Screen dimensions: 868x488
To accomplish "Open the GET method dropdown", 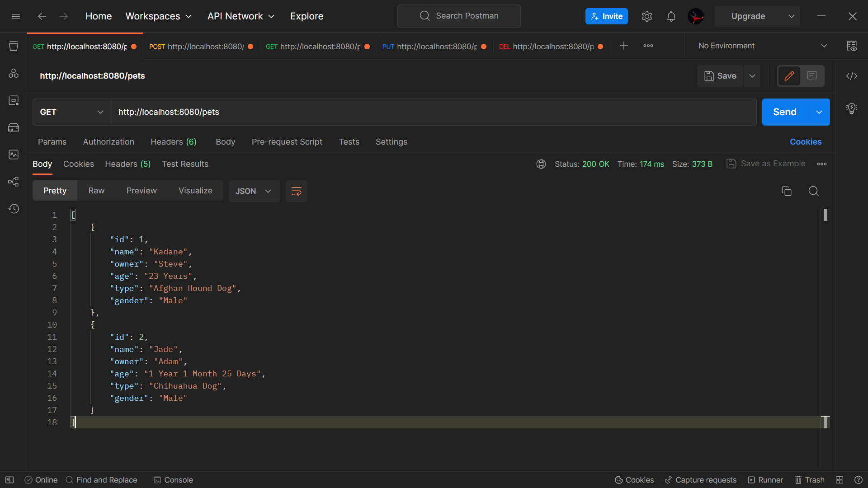I will (71, 112).
